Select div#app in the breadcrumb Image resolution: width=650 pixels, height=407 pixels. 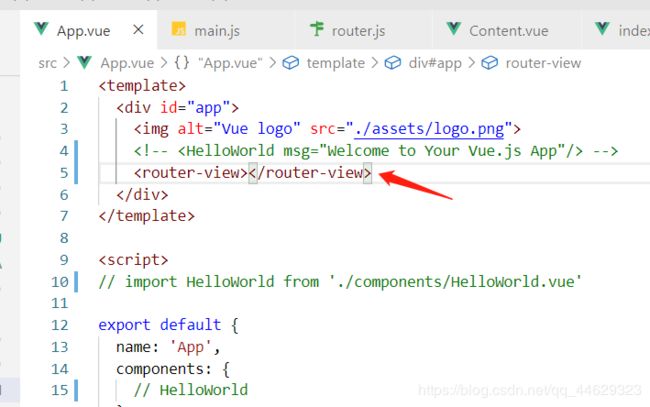(x=435, y=63)
